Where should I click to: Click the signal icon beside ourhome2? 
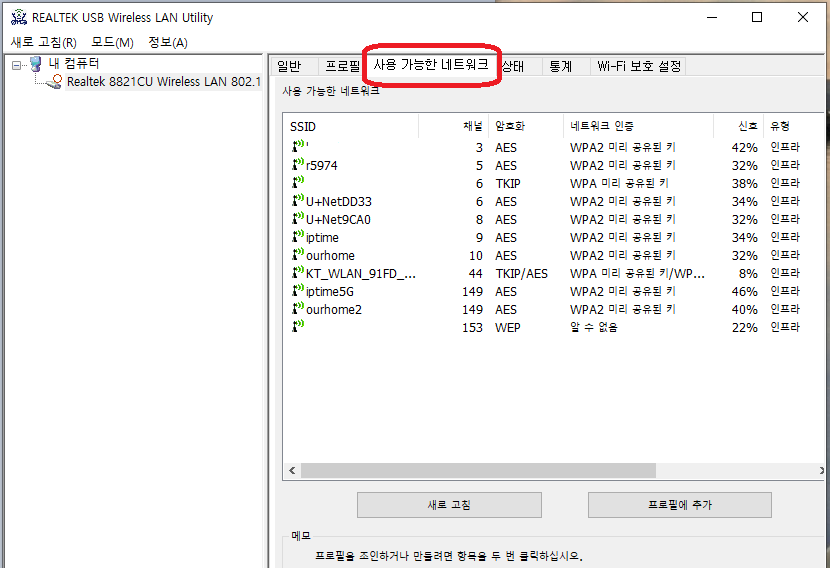click(298, 308)
